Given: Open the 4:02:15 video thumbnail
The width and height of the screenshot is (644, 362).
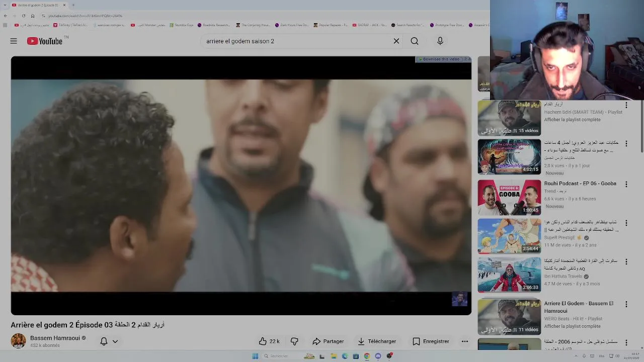Looking at the screenshot, I should pos(509,157).
